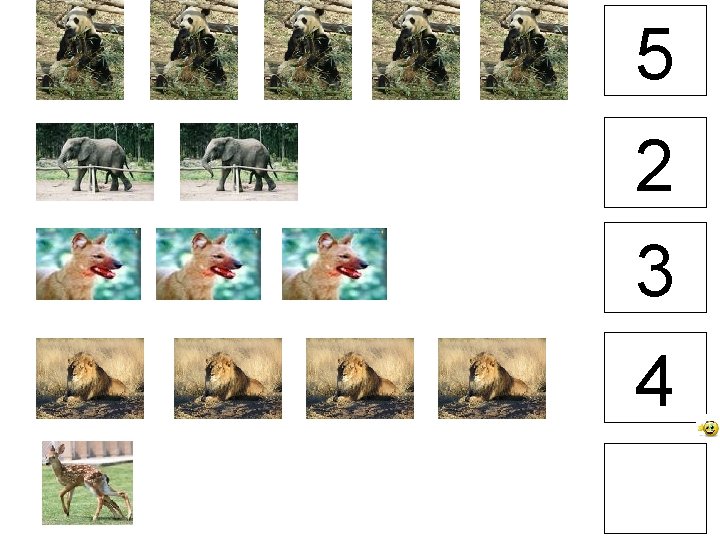Click the number 5 box
The width and height of the screenshot is (720, 540).
[x=655, y=51]
